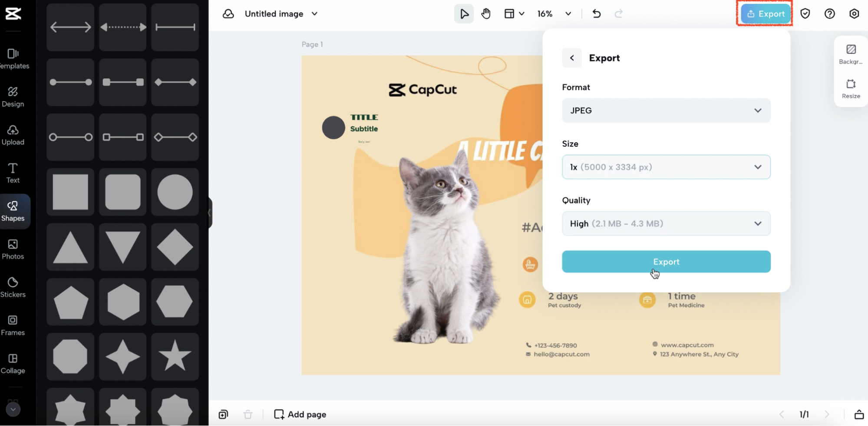868x426 pixels.
Task: Go to the previous page arrow
Action: [782, 414]
